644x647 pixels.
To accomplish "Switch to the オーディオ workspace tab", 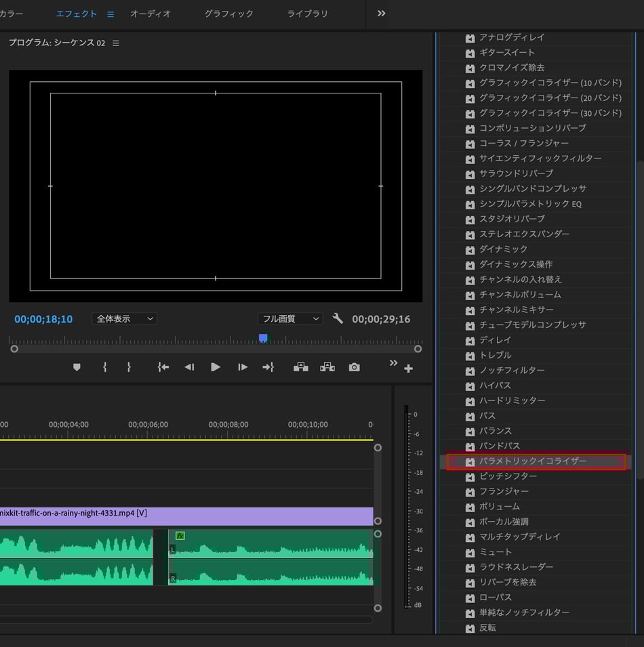I will point(150,14).
